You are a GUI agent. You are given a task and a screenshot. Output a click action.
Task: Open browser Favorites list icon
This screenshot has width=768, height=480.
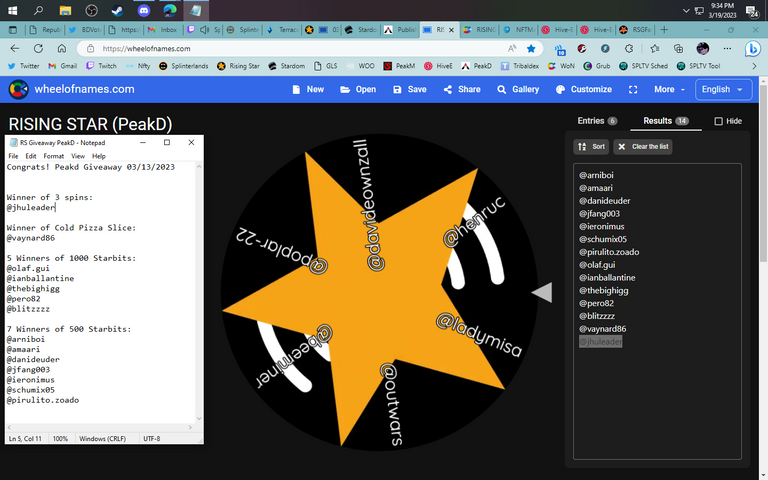coord(655,48)
